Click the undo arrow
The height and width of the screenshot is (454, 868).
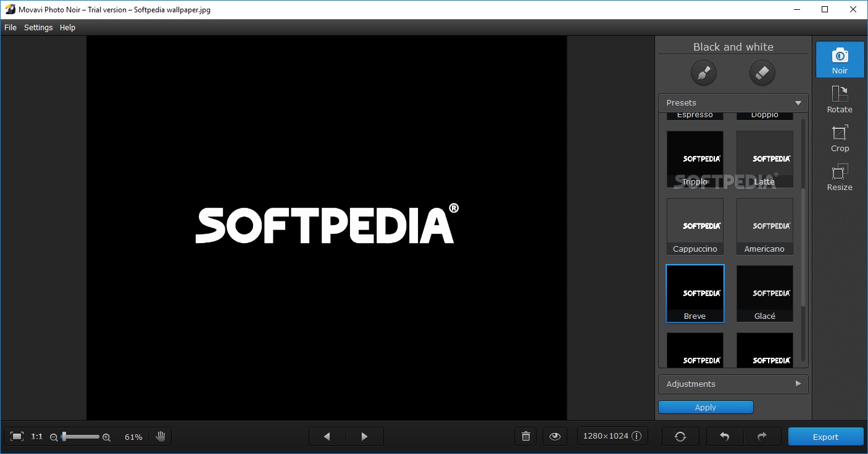725,437
